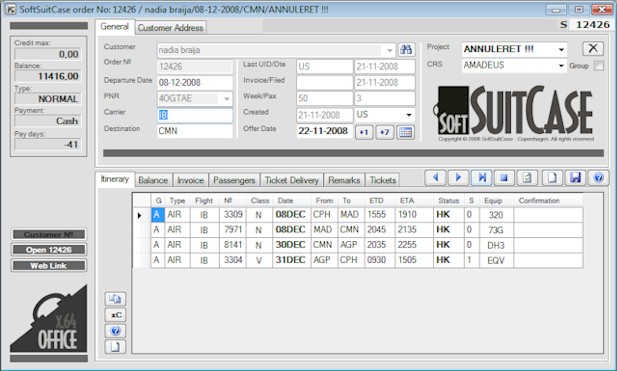Click the Departure Date field
617x371 pixels.
click(x=195, y=83)
